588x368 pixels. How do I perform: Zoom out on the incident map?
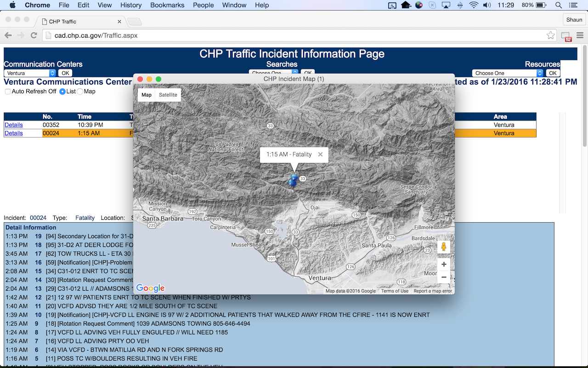tap(444, 277)
